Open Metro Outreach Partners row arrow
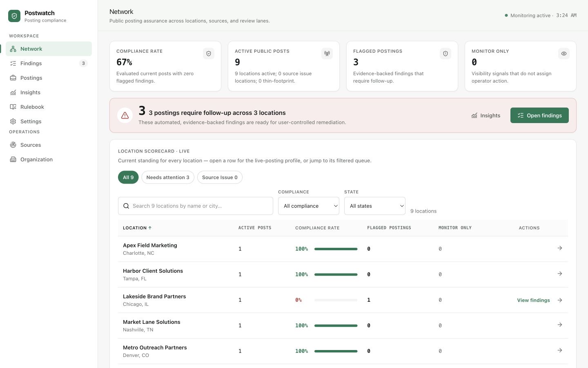588x368 pixels. (x=560, y=350)
